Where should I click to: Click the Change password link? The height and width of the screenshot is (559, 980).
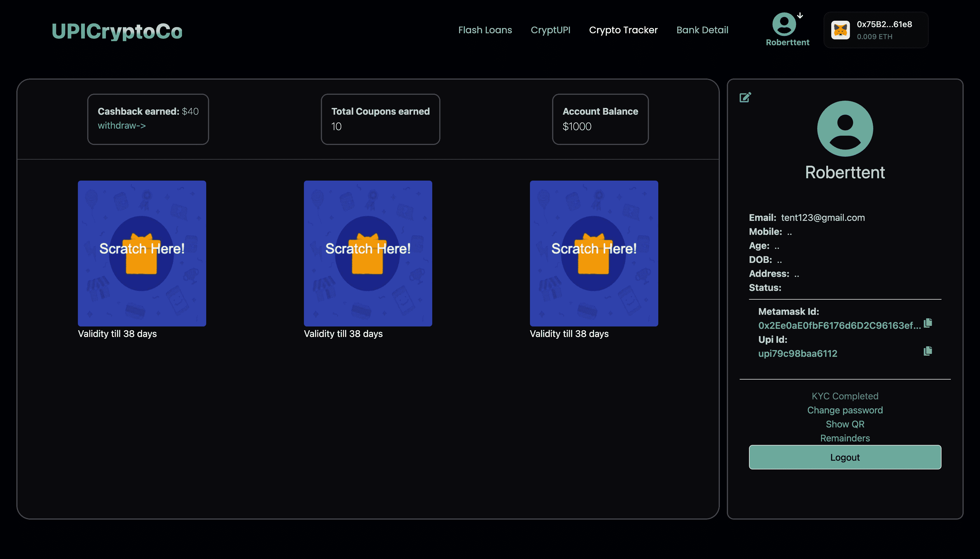click(845, 410)
